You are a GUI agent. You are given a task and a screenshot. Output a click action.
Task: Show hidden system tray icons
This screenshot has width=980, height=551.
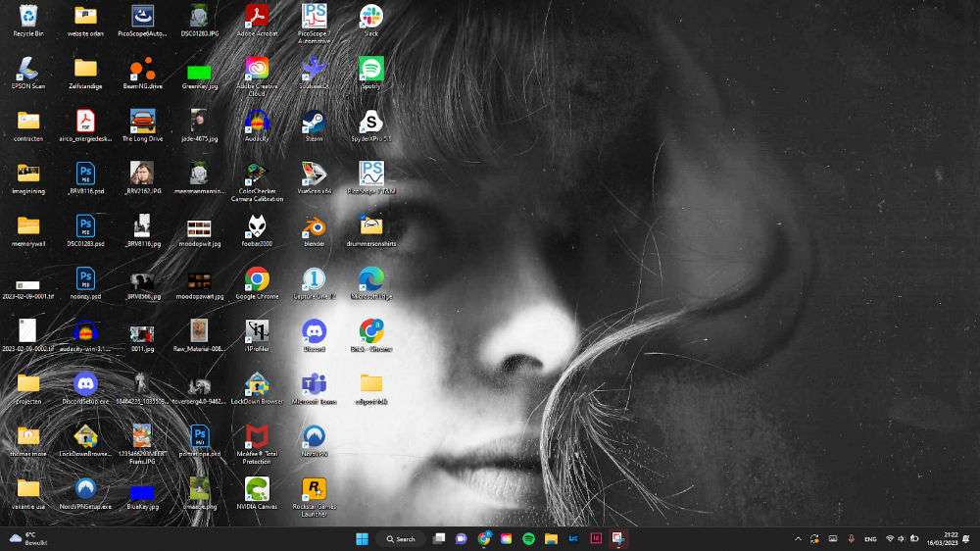pos(798,538)
